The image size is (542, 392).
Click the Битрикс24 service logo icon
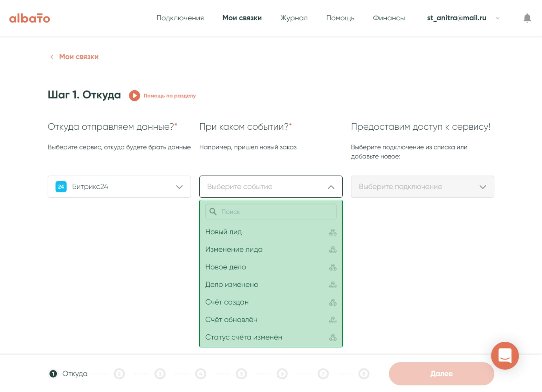pos(61,187)
